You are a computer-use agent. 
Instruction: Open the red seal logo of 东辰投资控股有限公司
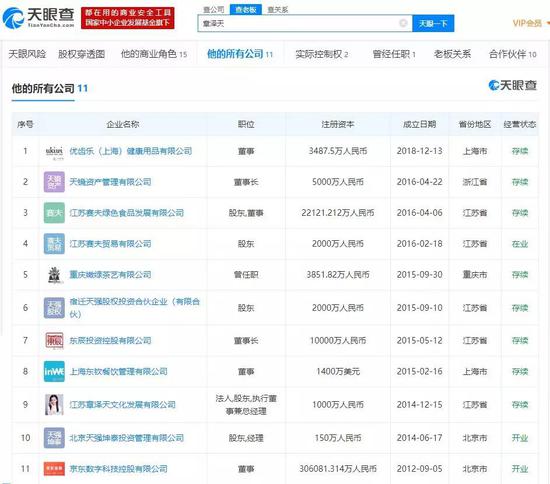(54, 341)
